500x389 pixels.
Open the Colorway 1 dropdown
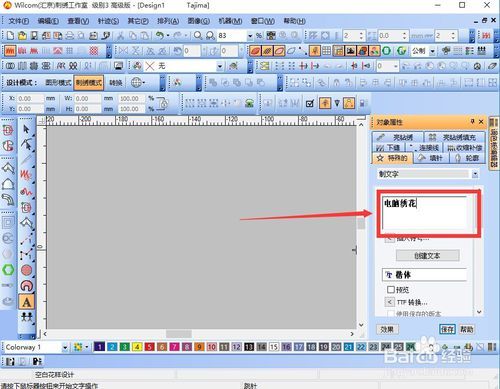(x=65, y=347)
